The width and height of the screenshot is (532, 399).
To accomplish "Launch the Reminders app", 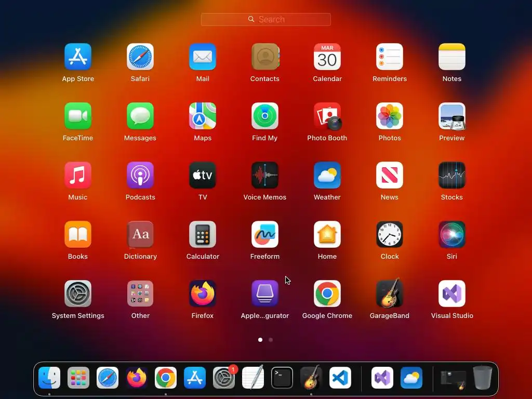I will (x=390, y=57).
